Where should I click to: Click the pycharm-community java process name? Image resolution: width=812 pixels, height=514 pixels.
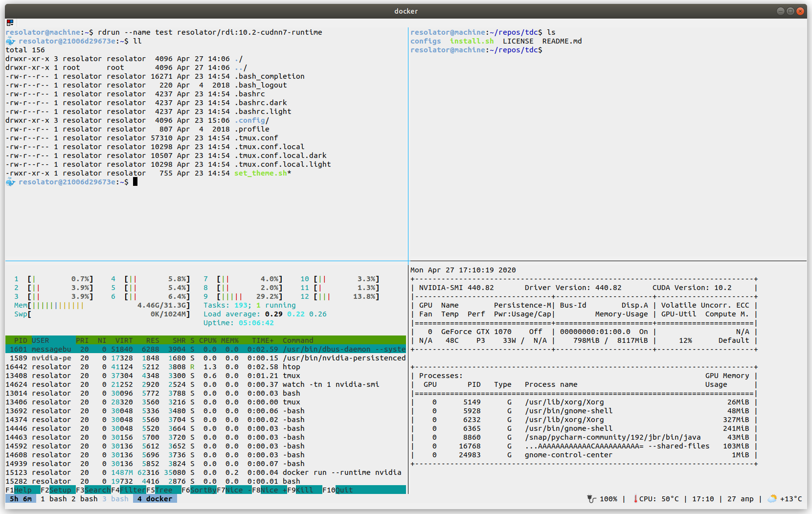click(x=613, y=437)
